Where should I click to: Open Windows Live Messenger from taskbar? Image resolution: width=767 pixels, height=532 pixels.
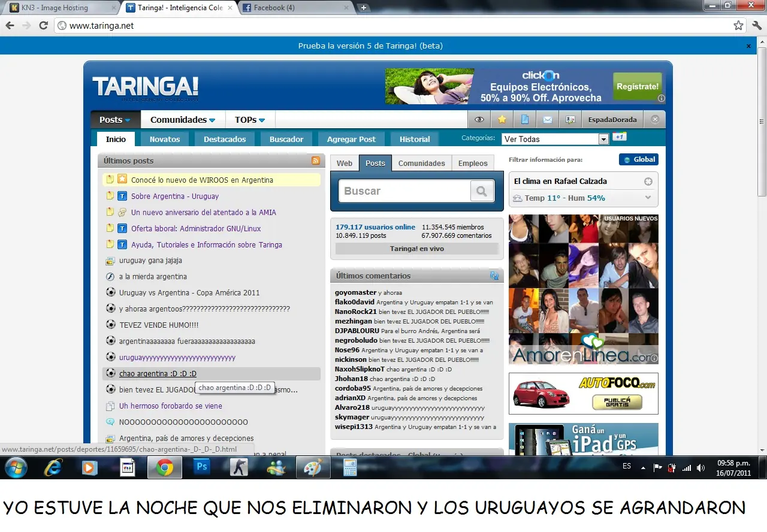click(x=276, y=467)
